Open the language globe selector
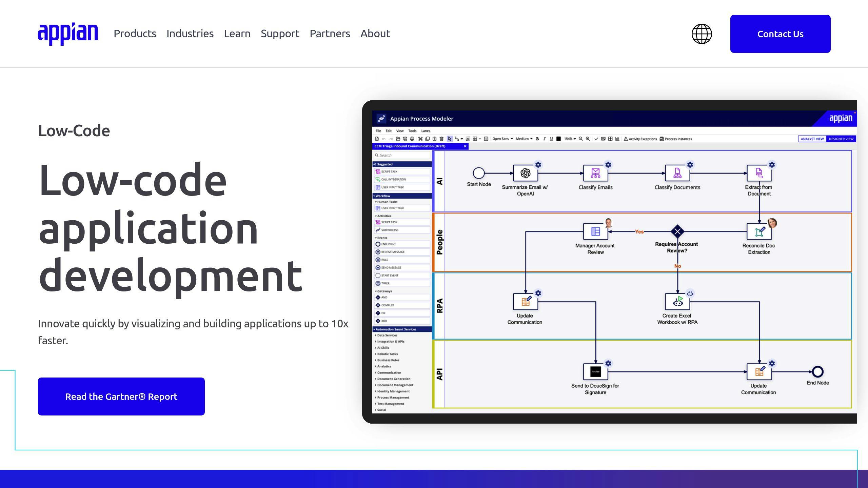Image resolution: width=868 pixels, height=488 pixels. 702,34
